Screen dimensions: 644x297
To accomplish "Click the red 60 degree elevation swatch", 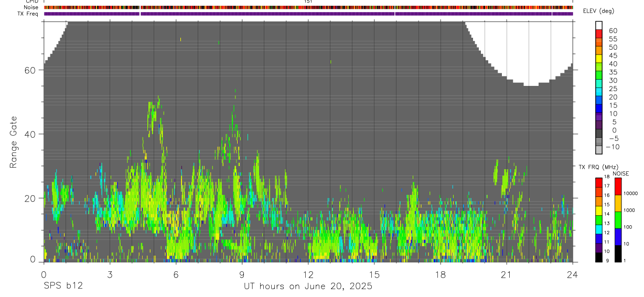I will click(599, 34).
